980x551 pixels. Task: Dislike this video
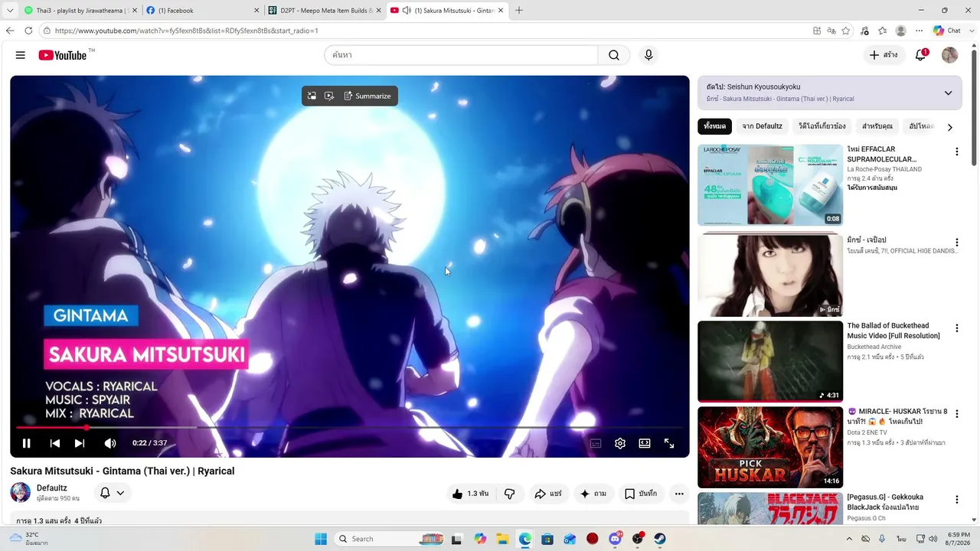click(x=509, y=494)
